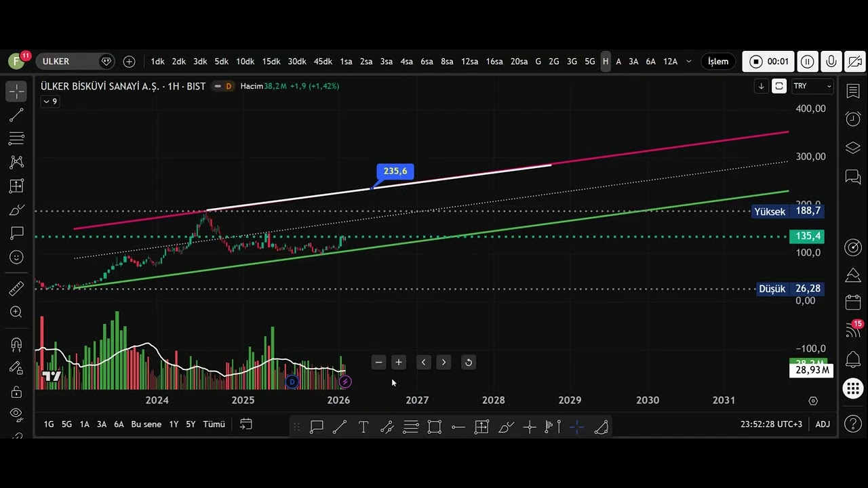The height and width of the screenshot is (488, 868).
Task: Open the patterns tool in left toolbar
Action: tap(16, 162)
